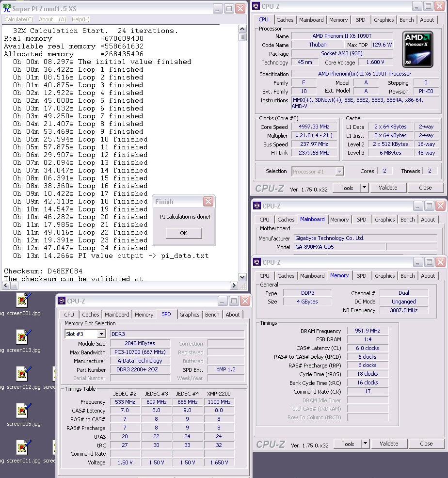Switch to Caches tab in top CPU-Z window
The image size is (448, 478).
[x=285, y=20]
